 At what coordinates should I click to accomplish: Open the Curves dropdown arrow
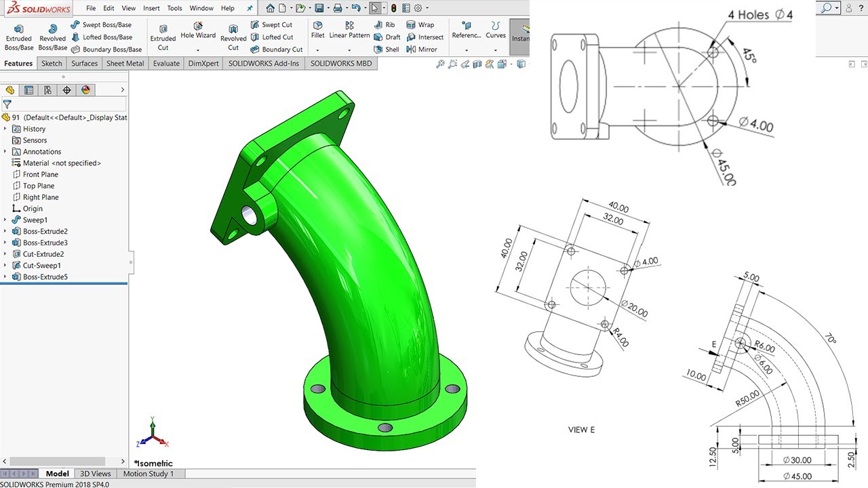tap(496, 49)
